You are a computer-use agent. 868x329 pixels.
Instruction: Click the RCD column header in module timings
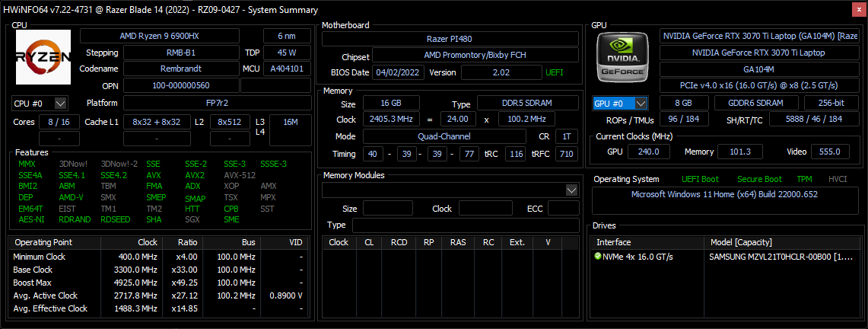pos(399,243)
